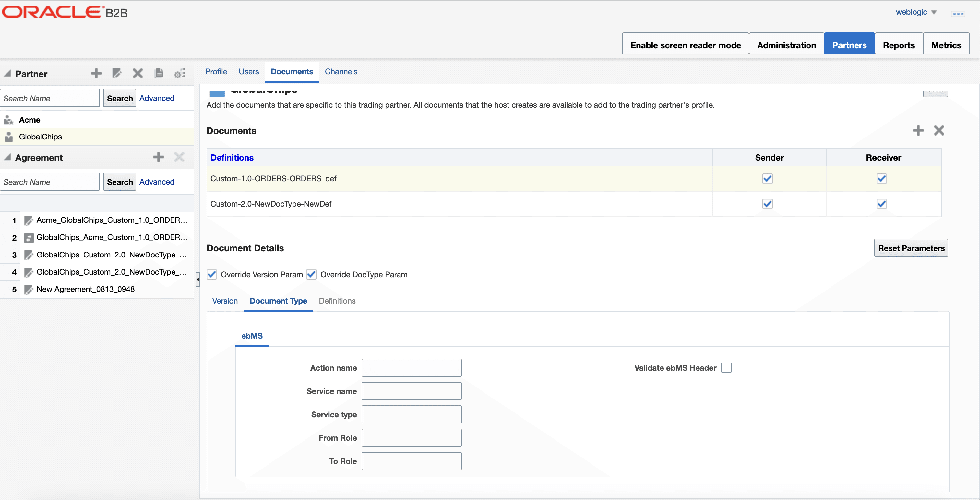
Task: Click the icon of agreement row 1
Action: pyautogui.click(x=29, y=220)
